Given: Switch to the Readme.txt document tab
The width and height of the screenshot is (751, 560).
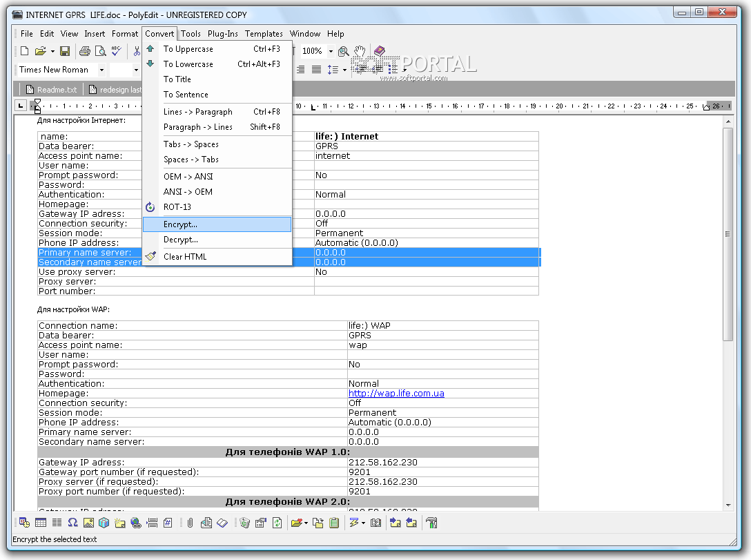Looking at the screenshot, I should (x=52, y=90).
